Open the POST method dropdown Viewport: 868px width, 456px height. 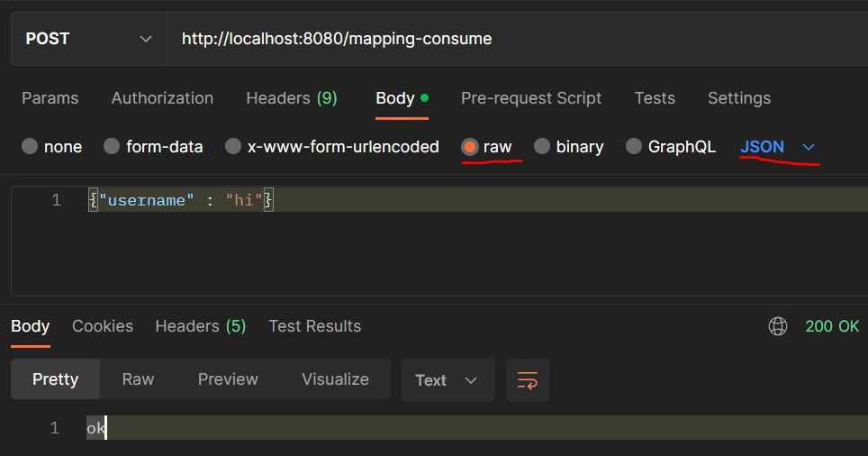coord(88,39)
